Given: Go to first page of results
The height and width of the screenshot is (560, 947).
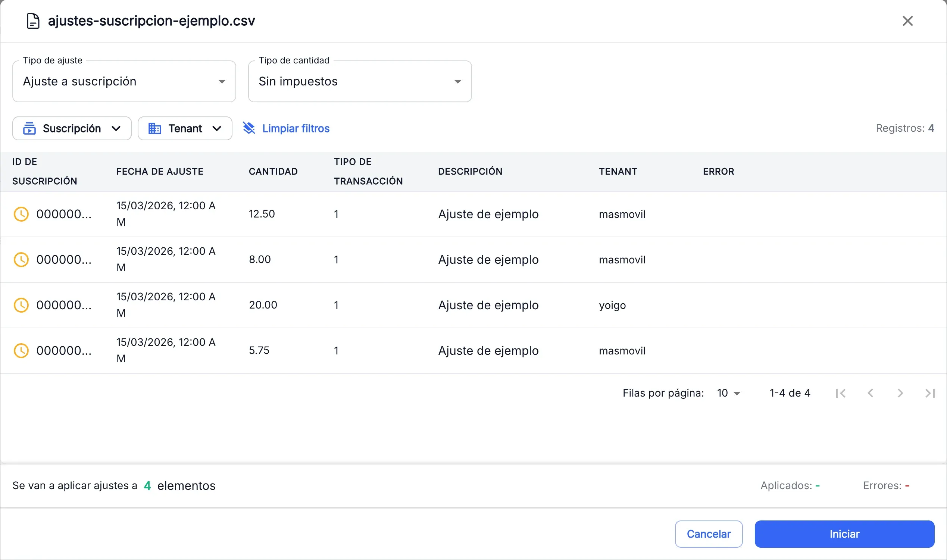Looking at the screenshot, I should [x=841, y=393].
